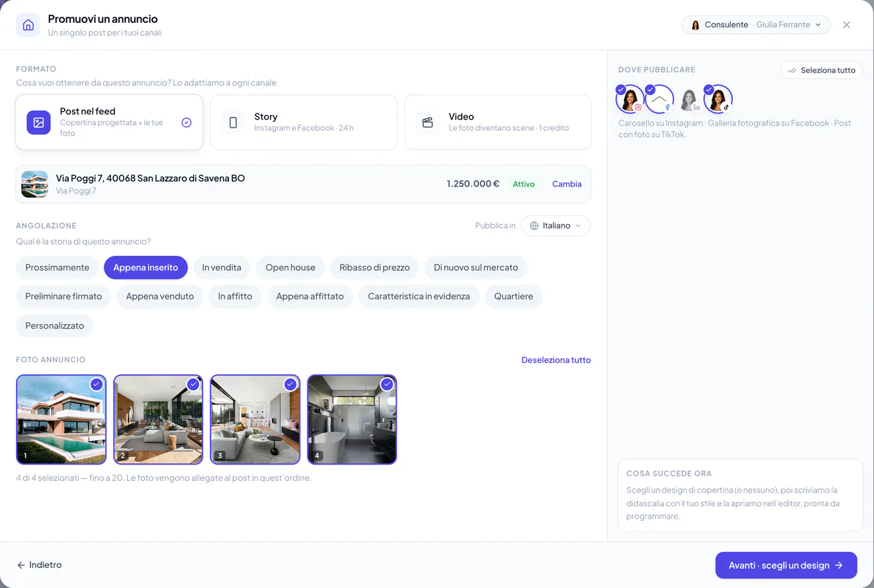Select the Post nel feed format card
The image size is (874, 588).
click(x=110, y=122)
